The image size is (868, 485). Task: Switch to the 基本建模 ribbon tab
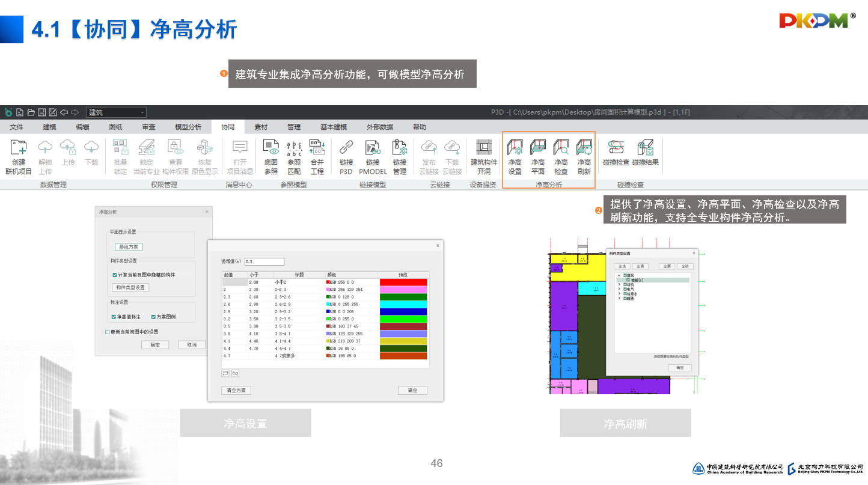click(x=334, y=127)
